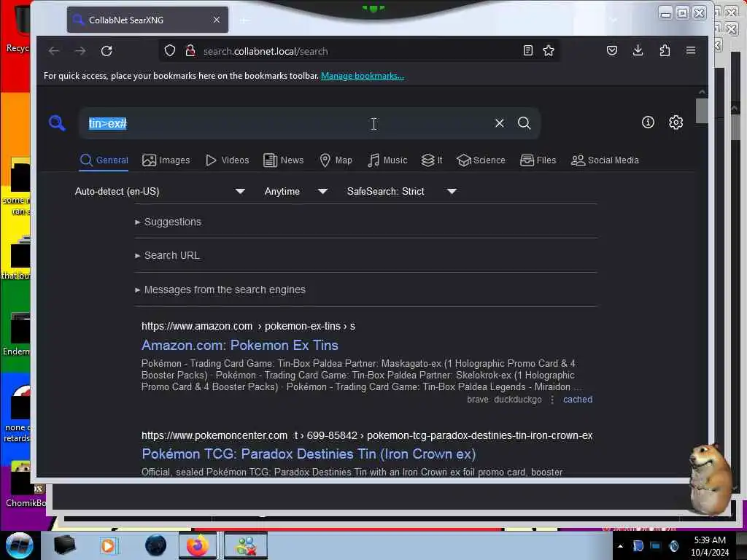
Task: Toggle reader view icon
Action: click(x=528, y=50)
